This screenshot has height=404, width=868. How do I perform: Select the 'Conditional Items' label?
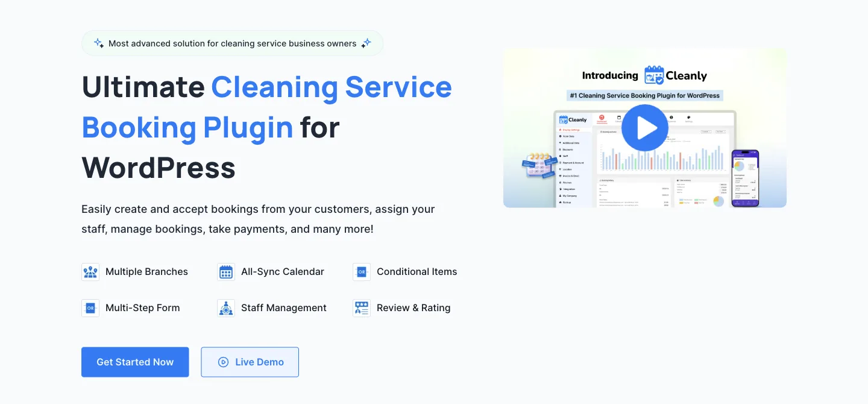pyautogui.click(x=417, y=272)
